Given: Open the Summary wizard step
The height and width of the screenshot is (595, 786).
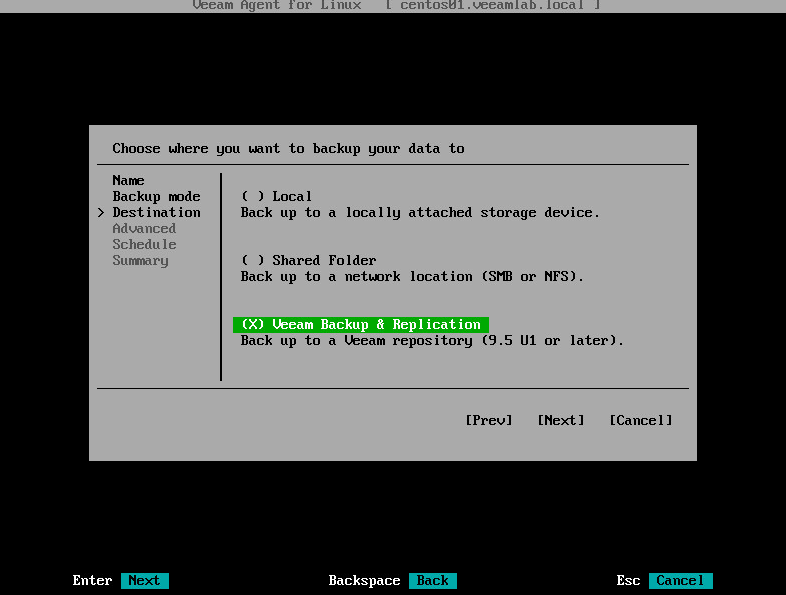Looking at the screenshot, I should [x=140, y=260].
